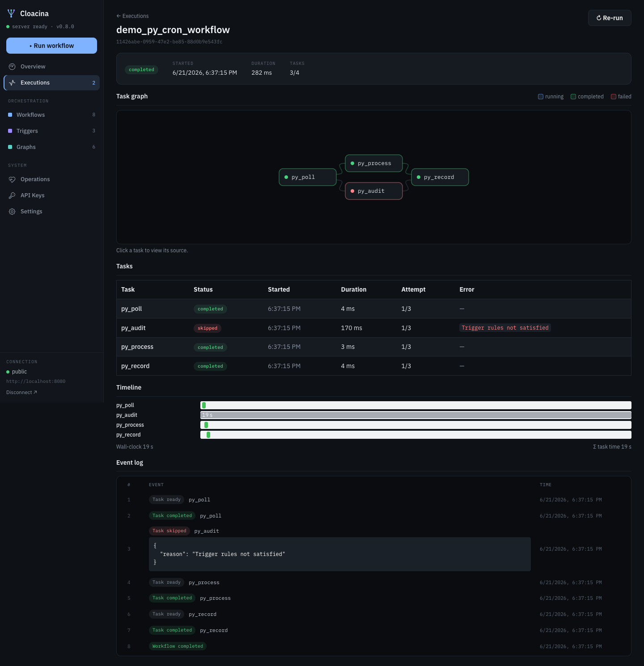Image resolution: width=644 pixels, height=666 pixels.
Task: Click the API Keys key icon
Action: tap(12, 195)
